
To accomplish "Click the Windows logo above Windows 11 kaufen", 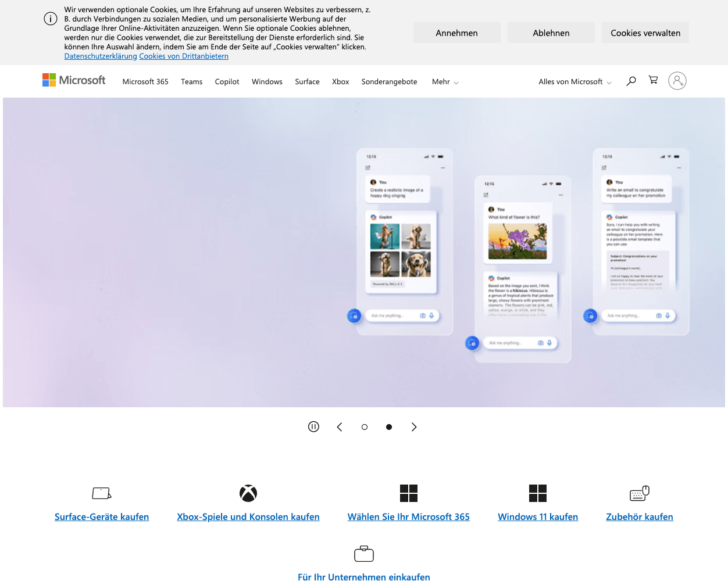I will click(x=538, y=493).
